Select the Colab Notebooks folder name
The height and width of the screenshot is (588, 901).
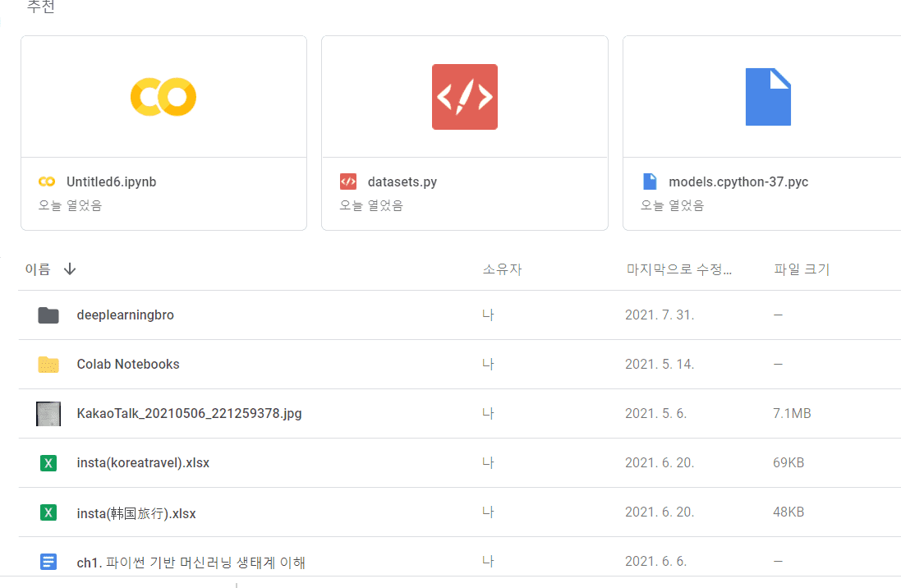tap(128, 365)
